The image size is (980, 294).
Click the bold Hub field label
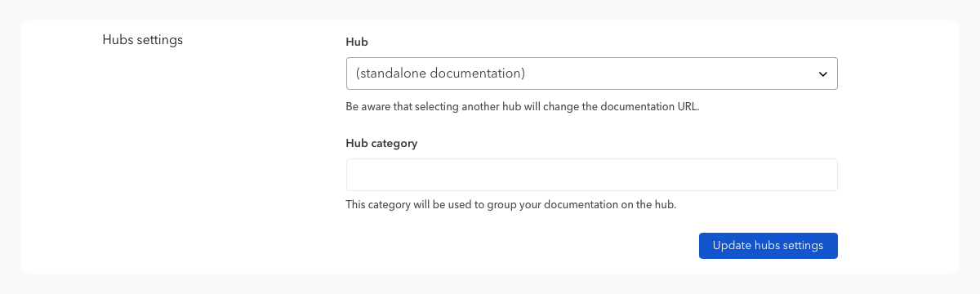(356, 40)
